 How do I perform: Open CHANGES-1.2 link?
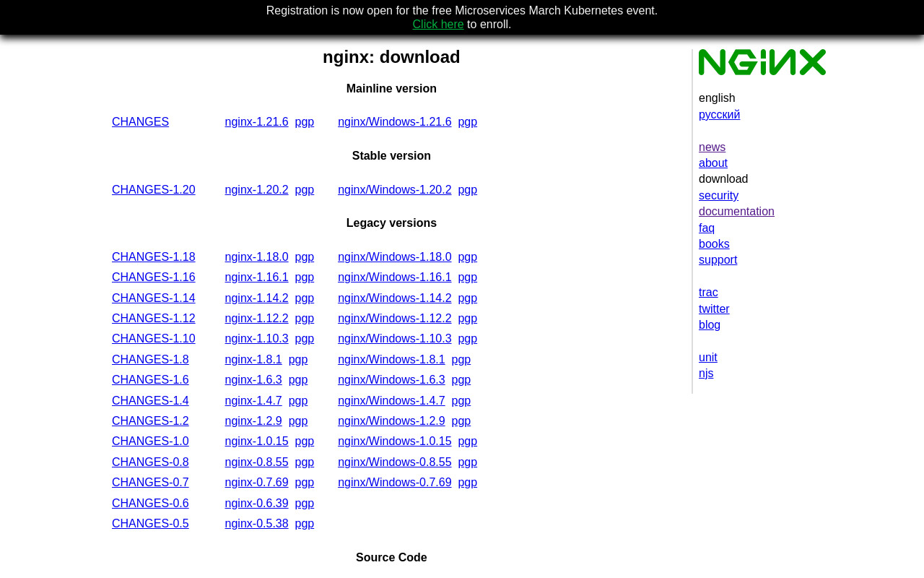[150, 421]
